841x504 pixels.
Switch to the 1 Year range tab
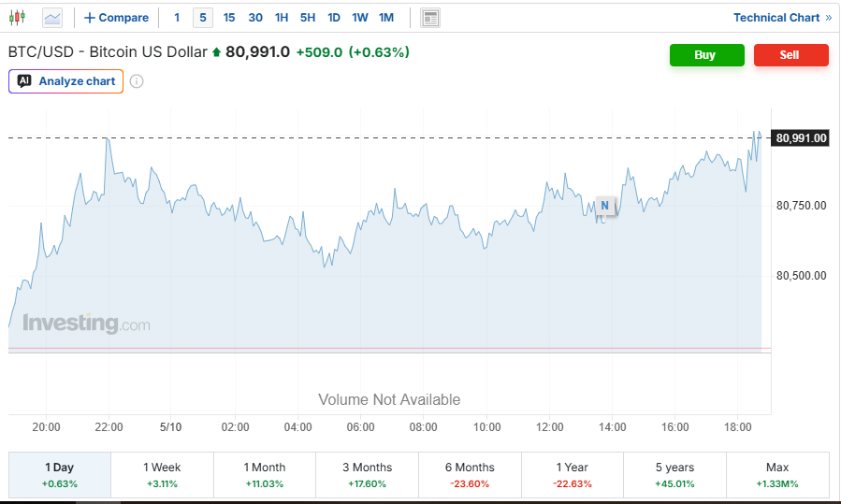click(x=573, y=475)
